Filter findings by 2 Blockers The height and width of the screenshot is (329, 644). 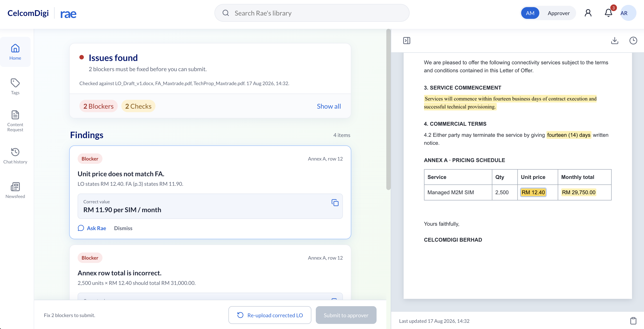98,106
